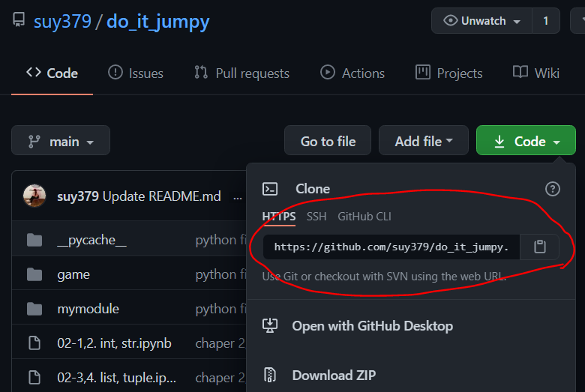Expand the main branch selector
Viewport: 585px width, 392px height.
(61, 140)
